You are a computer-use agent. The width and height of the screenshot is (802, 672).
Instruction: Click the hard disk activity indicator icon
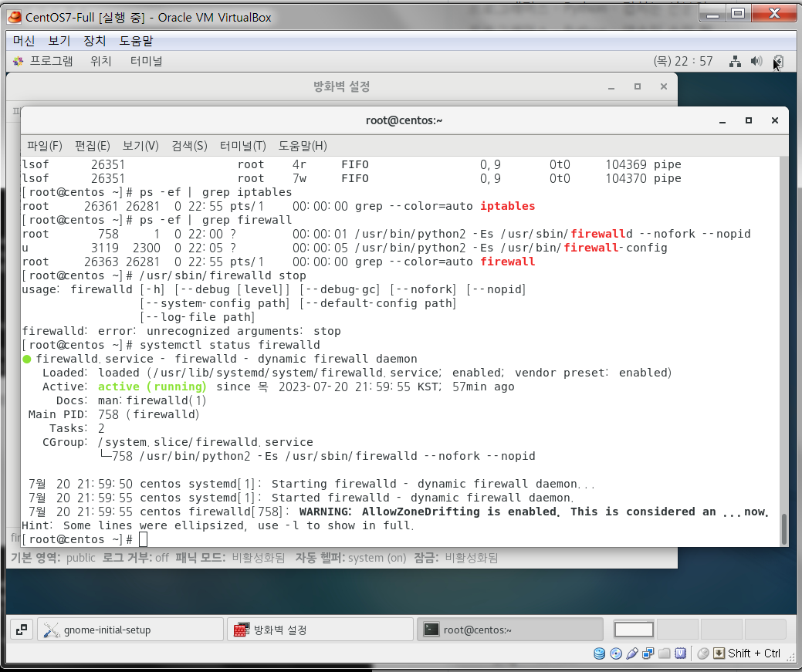tap(599, 653)
